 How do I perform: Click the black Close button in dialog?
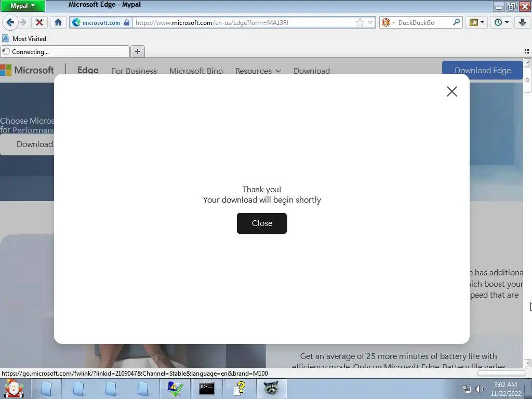(262, 223)
